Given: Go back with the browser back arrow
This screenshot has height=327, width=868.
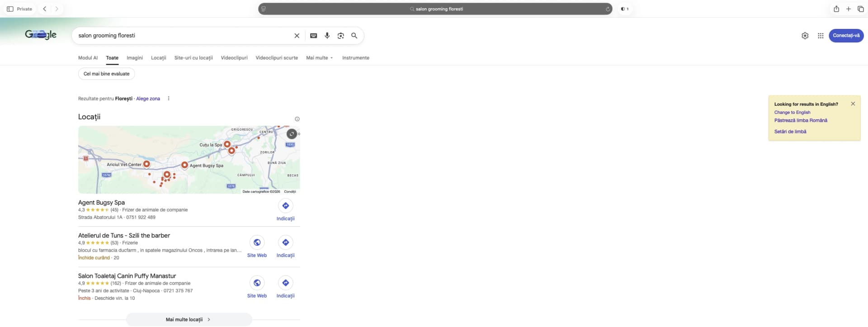Looking at the screenshot, I should [x=44, y=9].
